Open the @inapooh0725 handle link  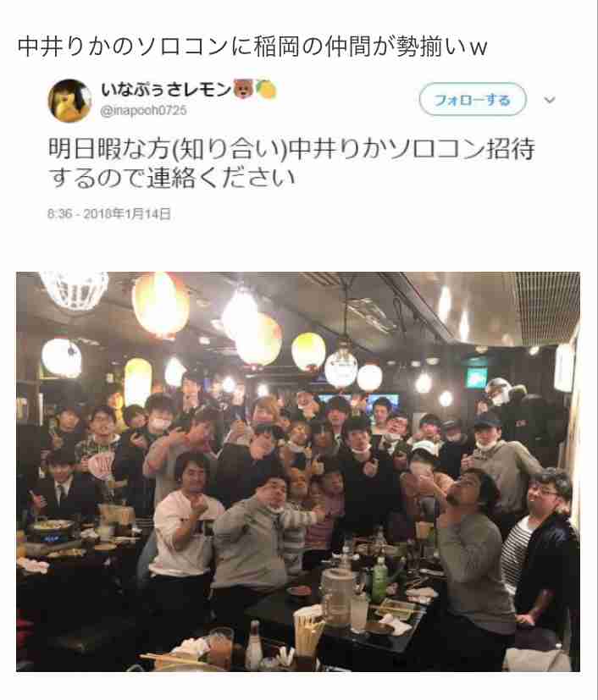pyautogui.click(x=143, y=111)
